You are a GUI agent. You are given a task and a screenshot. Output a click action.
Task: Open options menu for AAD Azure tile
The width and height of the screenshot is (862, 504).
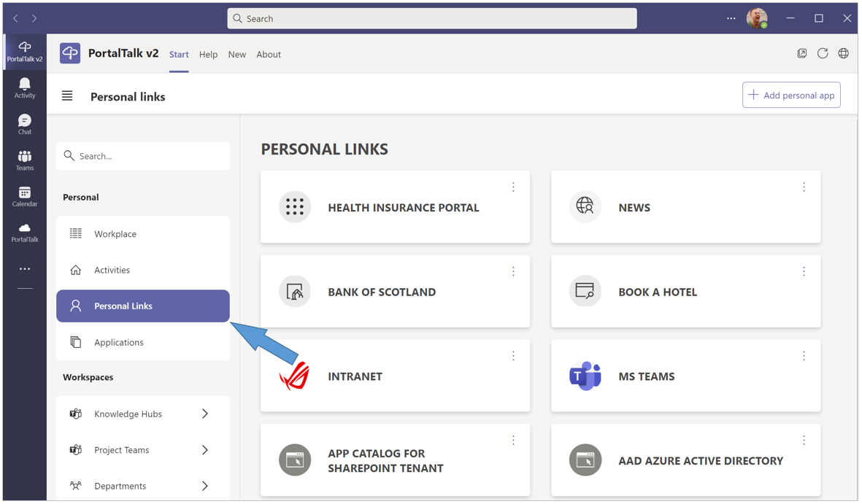click(804, 440)
